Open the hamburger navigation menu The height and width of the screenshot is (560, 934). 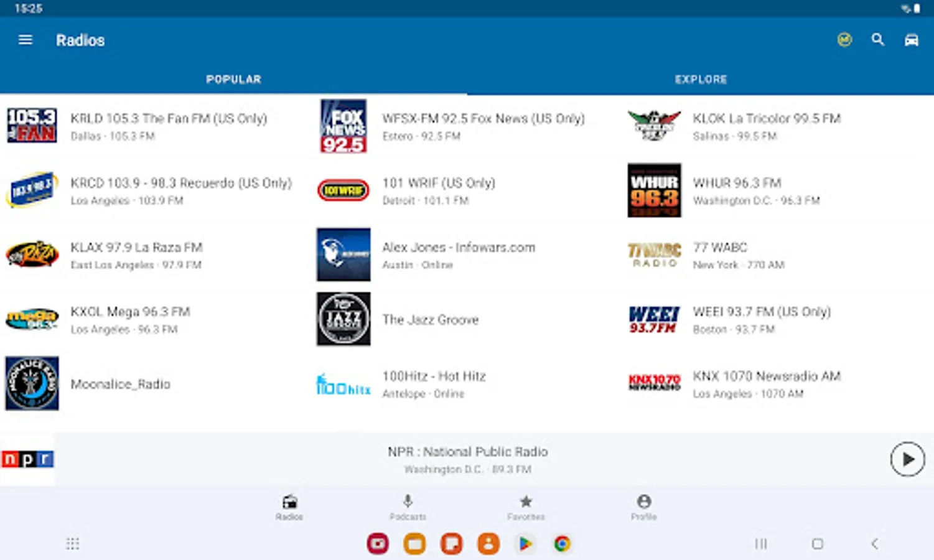point(26,40)
